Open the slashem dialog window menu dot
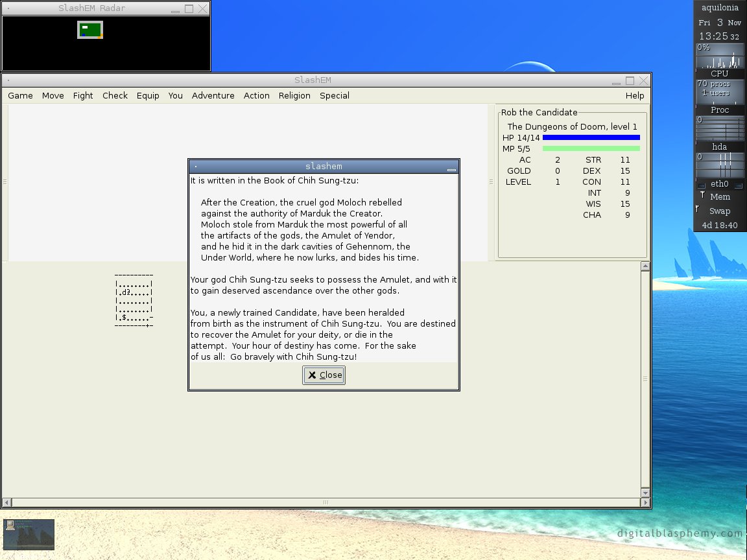Screen dimensions: 747x560 (195, 167)
